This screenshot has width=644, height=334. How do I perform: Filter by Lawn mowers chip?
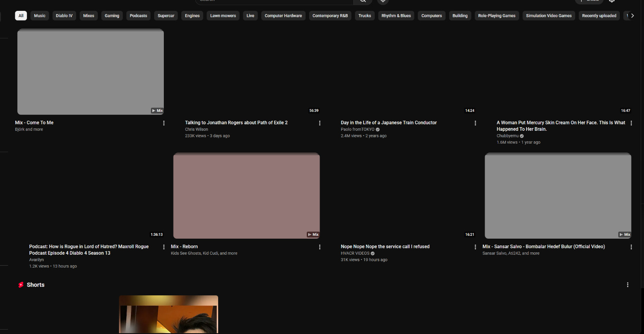(223, 16)
